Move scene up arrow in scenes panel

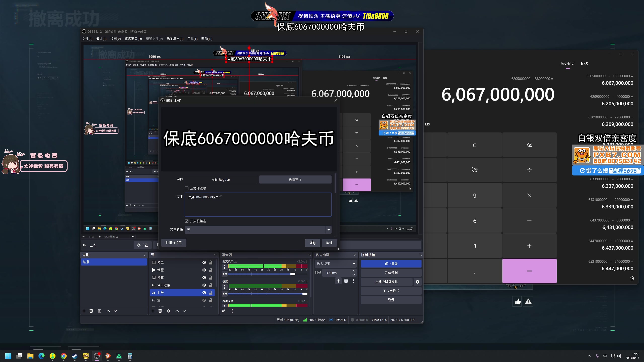pyautogui.click(x=108, y=311)
